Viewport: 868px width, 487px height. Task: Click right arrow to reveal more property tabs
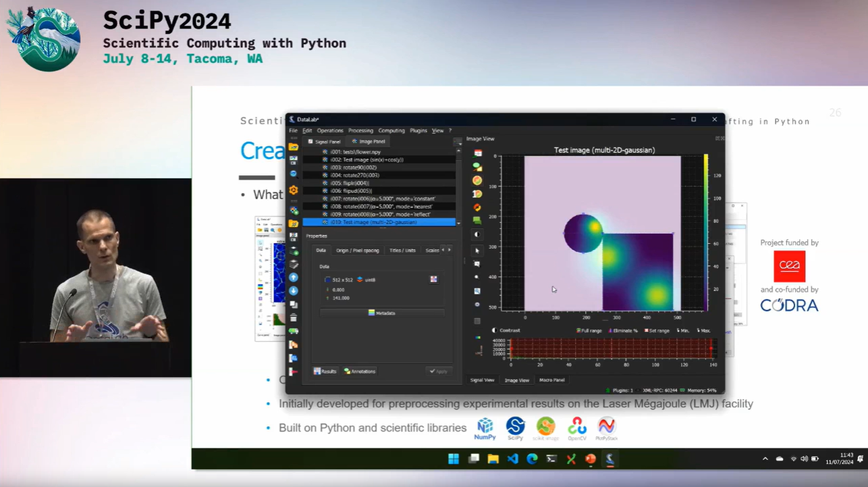pos(450,249)
